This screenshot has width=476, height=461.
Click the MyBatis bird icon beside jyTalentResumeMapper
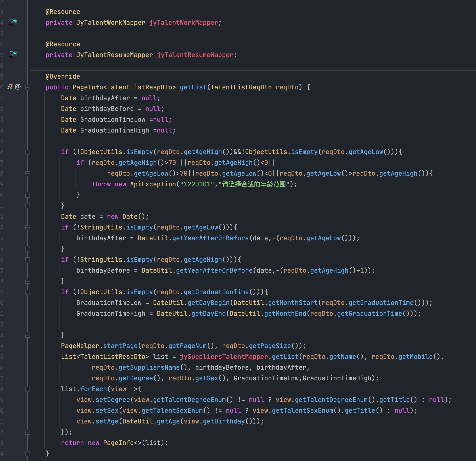coord(13,54)
